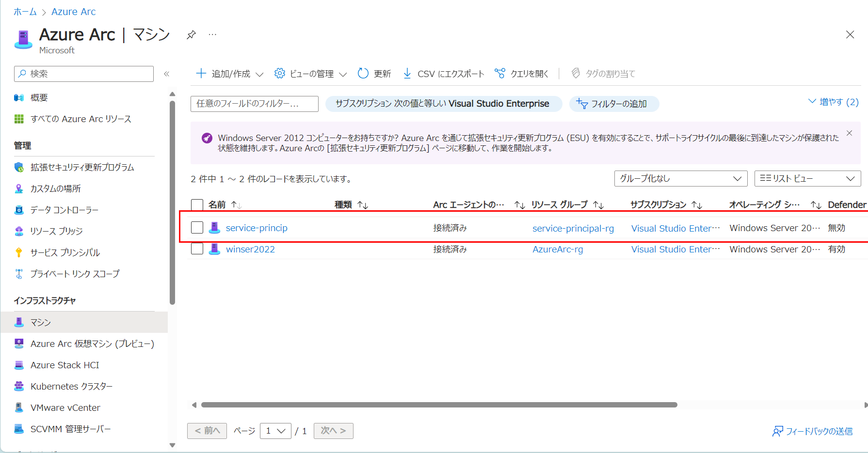This screenshot has height=453, width=868.
Task: Dismiss the Windows Server 2012 banner
Action: (x=849, y=133)
